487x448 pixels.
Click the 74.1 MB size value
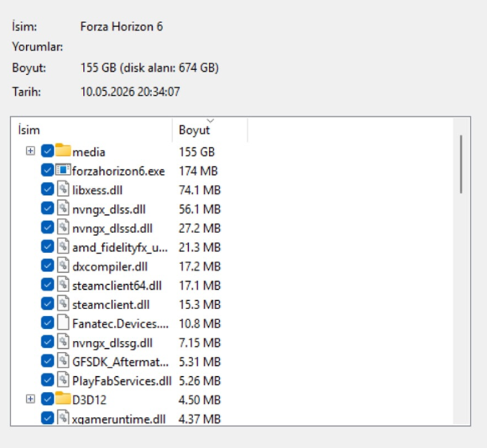(x=200, y=190)
